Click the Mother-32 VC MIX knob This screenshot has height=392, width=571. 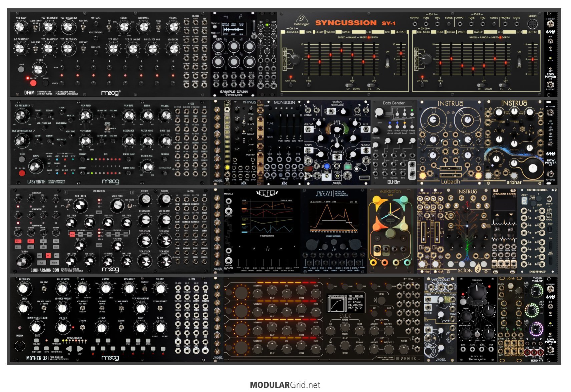[160, 327]
